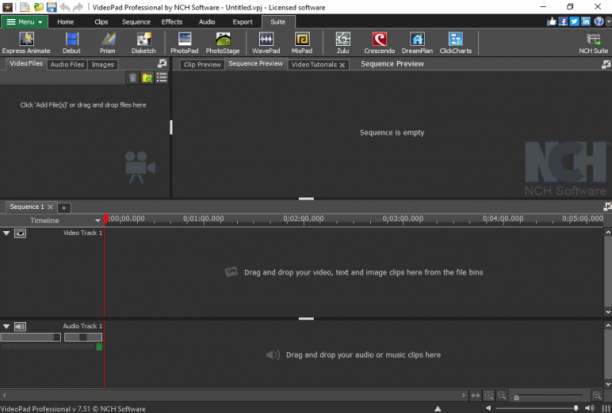This screenshot has height=413, width=612.
Task: Mute Audio Track 1 speaker toggle
Action: tap(20, 326)
